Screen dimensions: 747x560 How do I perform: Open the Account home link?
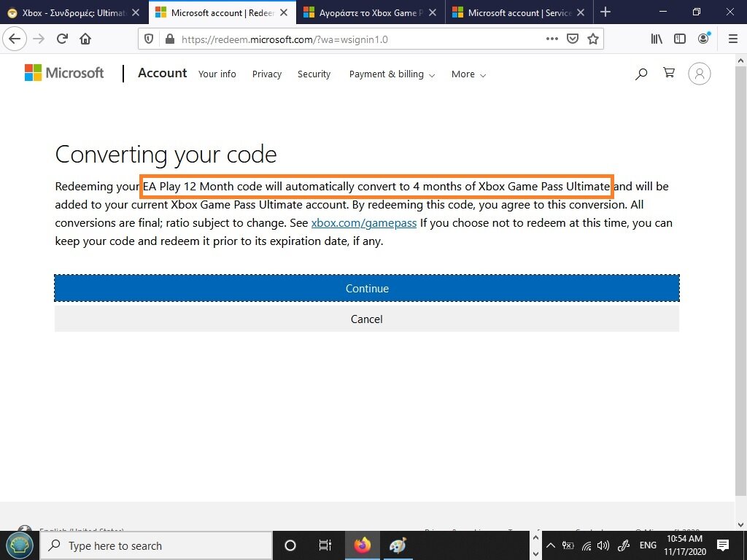(163, 73)
